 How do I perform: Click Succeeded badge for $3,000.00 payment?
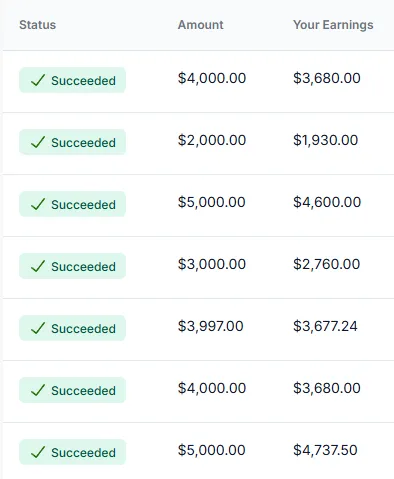(x=72, y=266)
